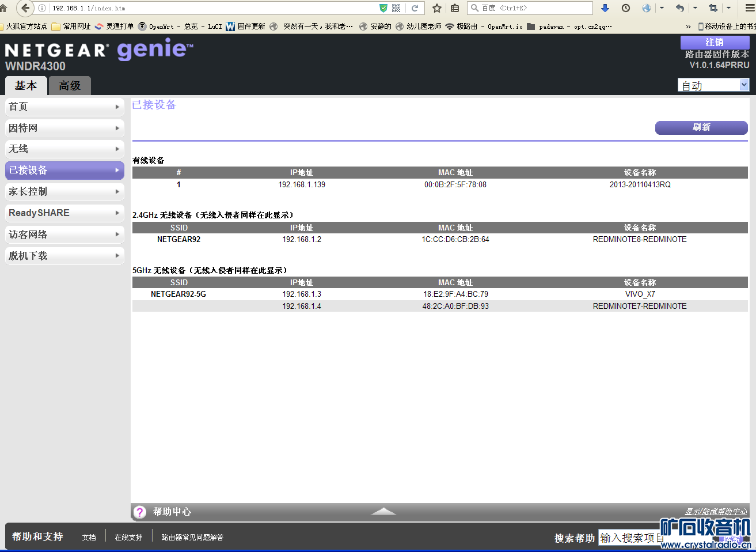
Task: Open the 路由器常见问题解答 FAQ link
Action: pyautogui.click(x=192, y=537)
